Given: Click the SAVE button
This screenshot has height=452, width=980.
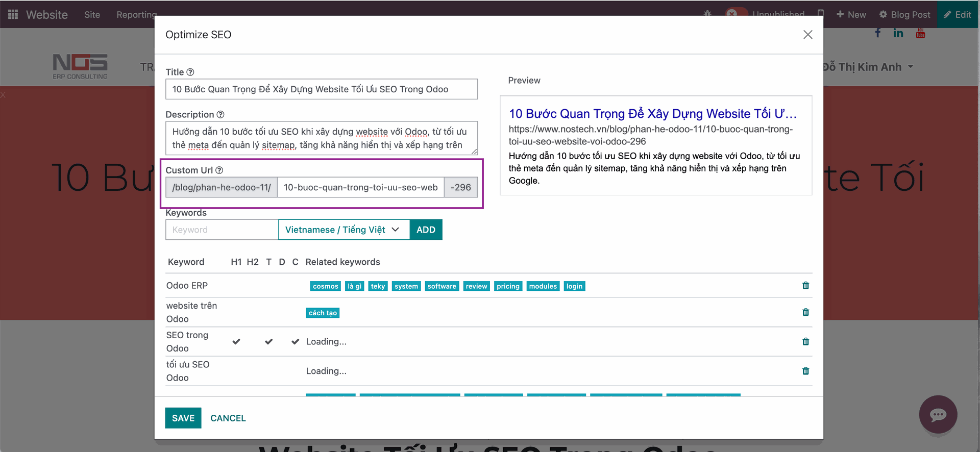Looking at the screenshot, I should [183, 418].
